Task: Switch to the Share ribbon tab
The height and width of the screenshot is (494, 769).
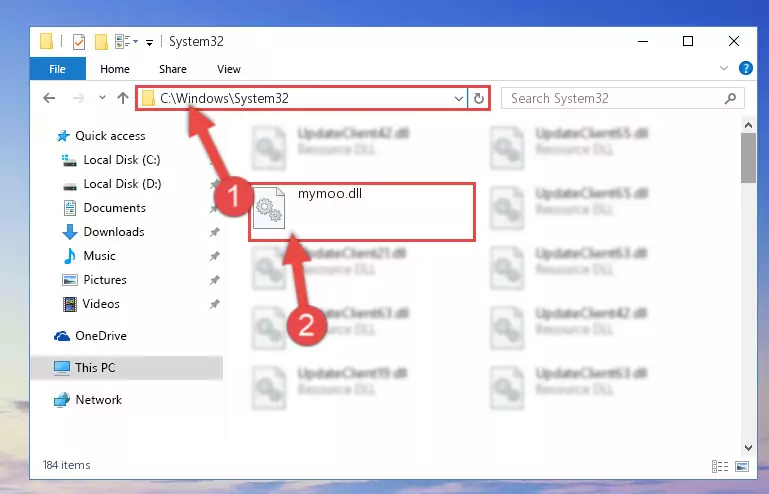Action: point(173,69)
